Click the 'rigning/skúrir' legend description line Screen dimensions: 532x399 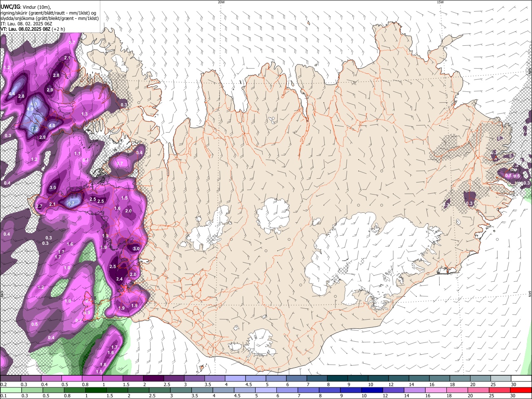click(x=48, y=12)
